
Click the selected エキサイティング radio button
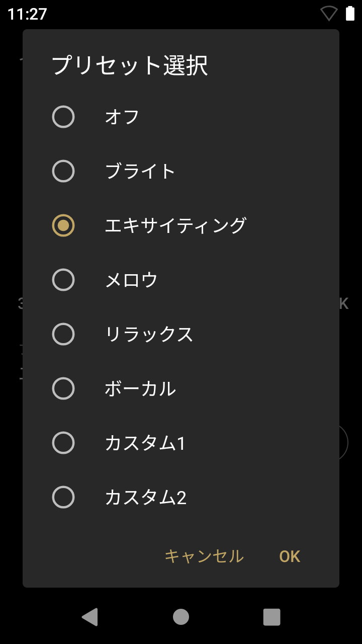pos(63,225)
